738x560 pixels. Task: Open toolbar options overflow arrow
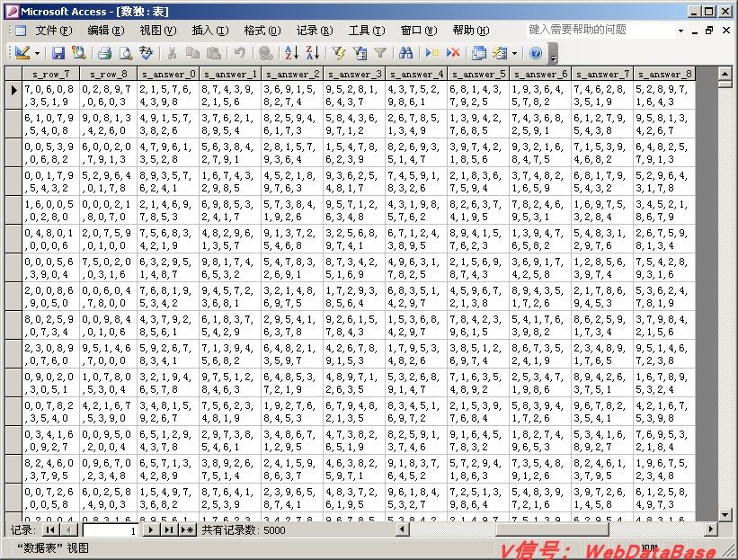(554, 53)
